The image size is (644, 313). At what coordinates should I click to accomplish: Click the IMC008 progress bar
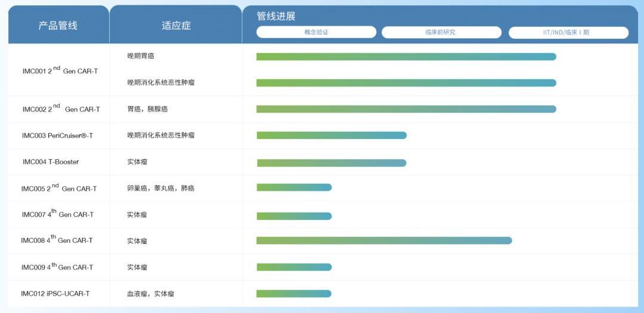(x=385, y=240)
